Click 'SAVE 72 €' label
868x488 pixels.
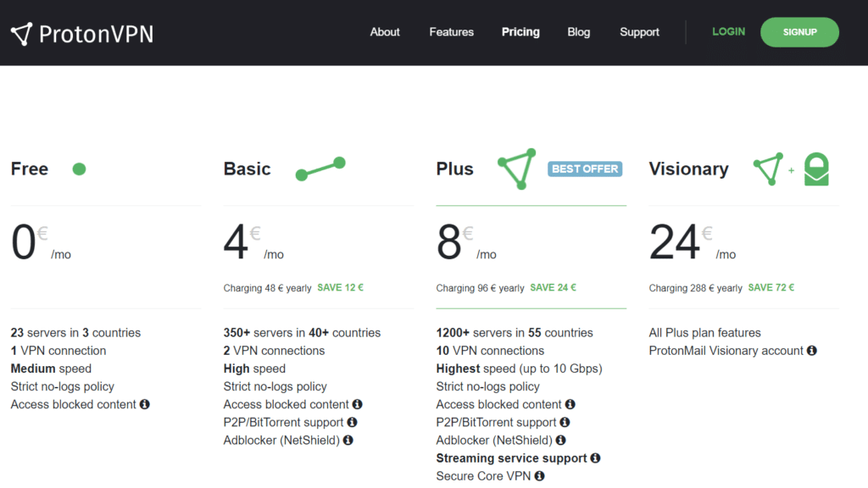771,288
